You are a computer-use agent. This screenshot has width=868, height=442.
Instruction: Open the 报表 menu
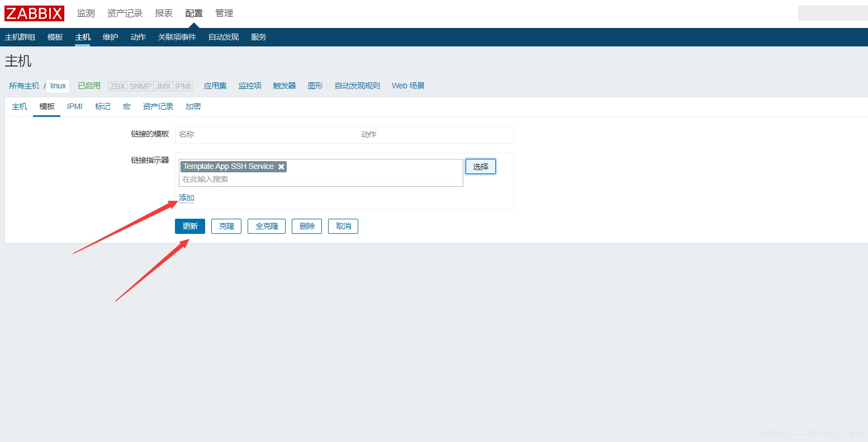[164, 13]
